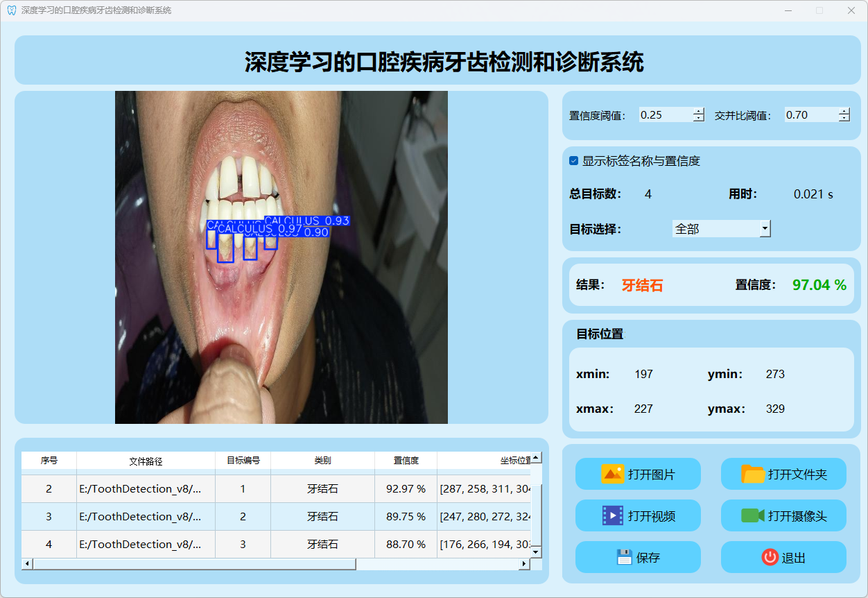Screen dimensions: 868x598
Task: Click the camera icon on 打开摄像头 button
Action: [752, 515]
